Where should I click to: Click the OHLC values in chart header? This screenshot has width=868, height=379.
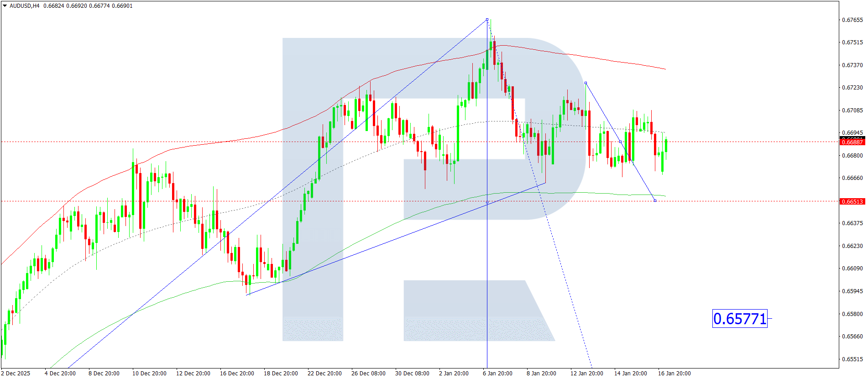click(x=88, y=6)
